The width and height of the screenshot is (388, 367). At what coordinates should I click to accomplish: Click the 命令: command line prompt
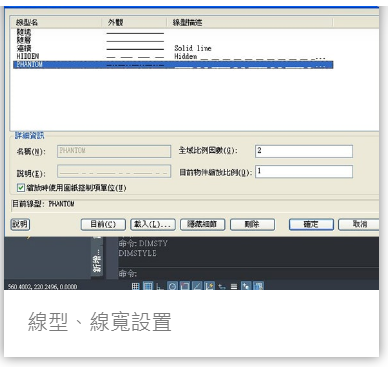pos(128,274)
